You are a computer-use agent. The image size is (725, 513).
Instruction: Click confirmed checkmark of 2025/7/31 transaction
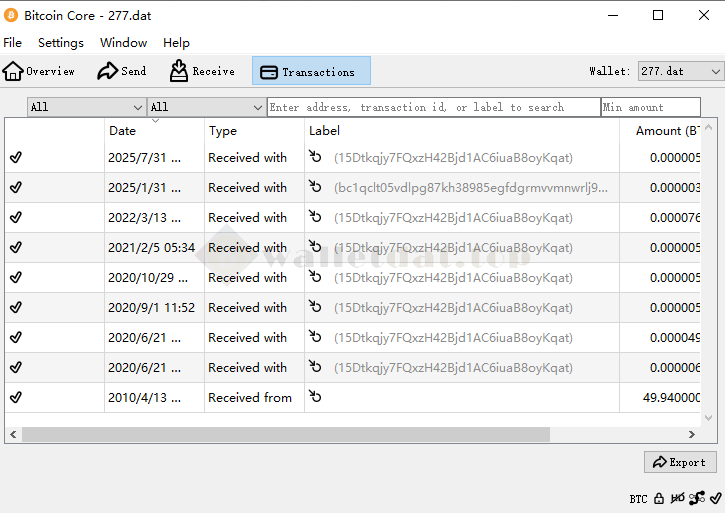pos(16,157)
